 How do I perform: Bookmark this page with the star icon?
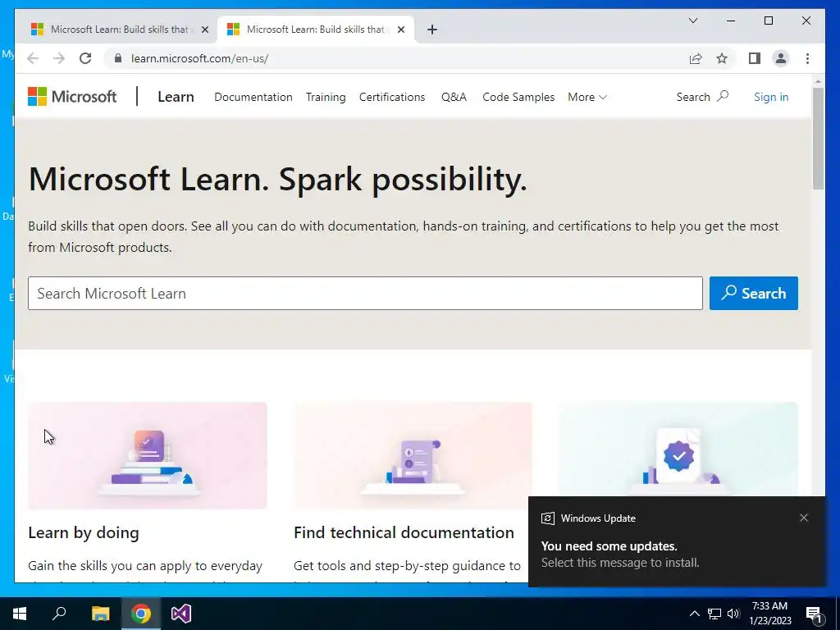pyautogui.click(x=722, y=58)
